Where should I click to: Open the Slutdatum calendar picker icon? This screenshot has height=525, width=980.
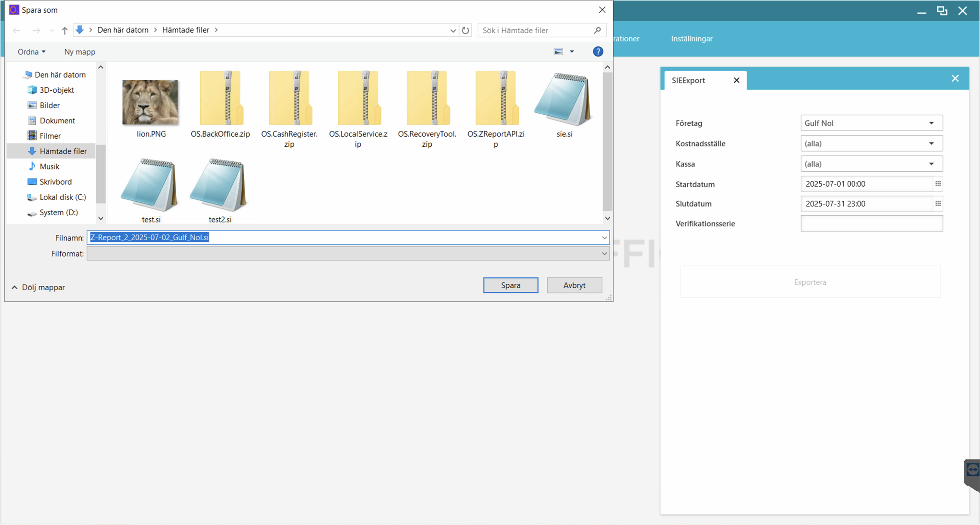(938, 203)
